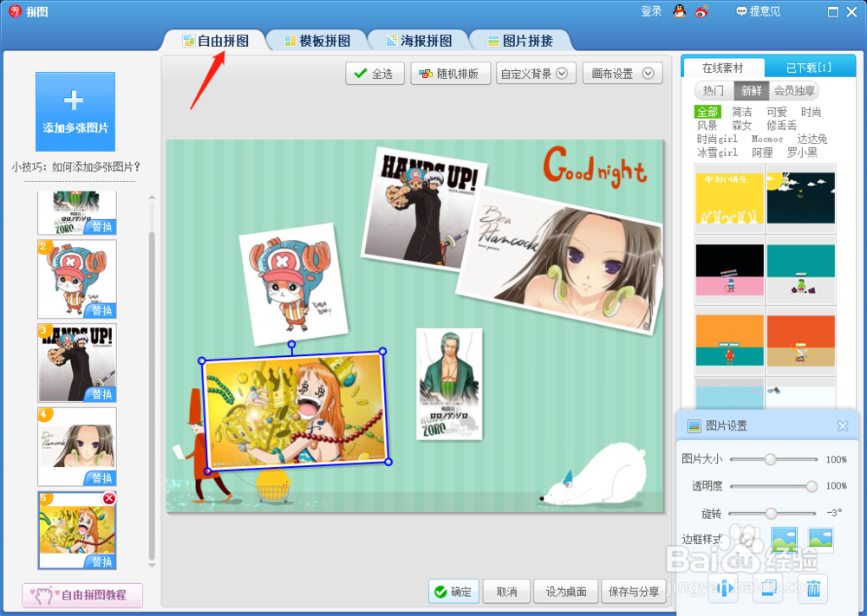The width and height of the screenshot is (867, 616).
Task: Choose the Mocmoc category
Action: pyautogui.click(x=767, y=139)
